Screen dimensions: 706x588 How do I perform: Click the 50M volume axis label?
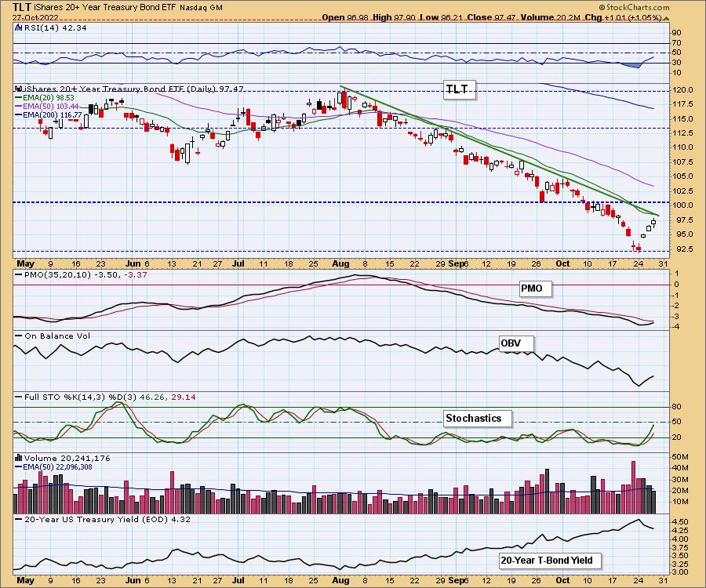680,457
